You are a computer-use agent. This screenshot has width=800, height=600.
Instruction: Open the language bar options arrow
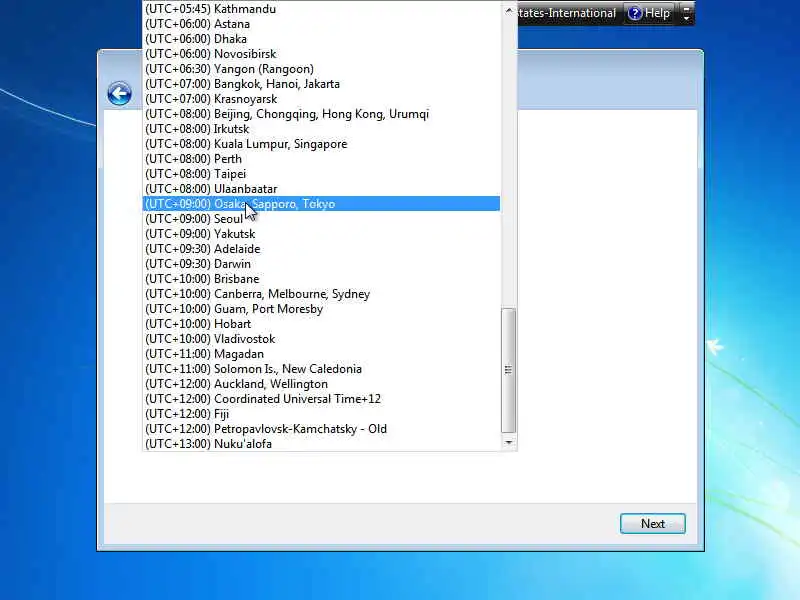click(686, 14)
